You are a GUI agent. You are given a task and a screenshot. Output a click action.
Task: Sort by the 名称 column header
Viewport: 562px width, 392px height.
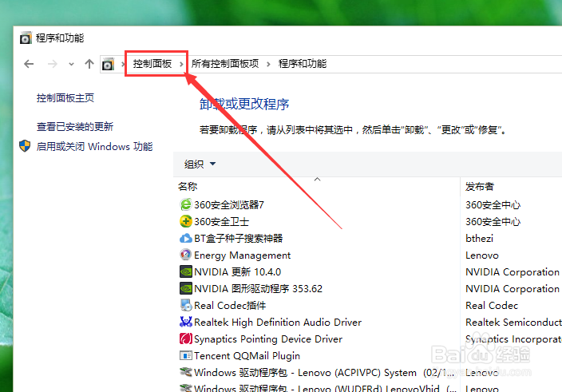coord(188,186)
